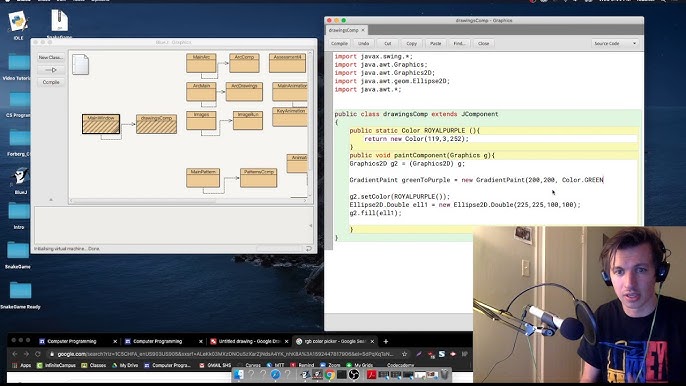
Task: Reload the Chrome page
Action: (x=38, y=354)
